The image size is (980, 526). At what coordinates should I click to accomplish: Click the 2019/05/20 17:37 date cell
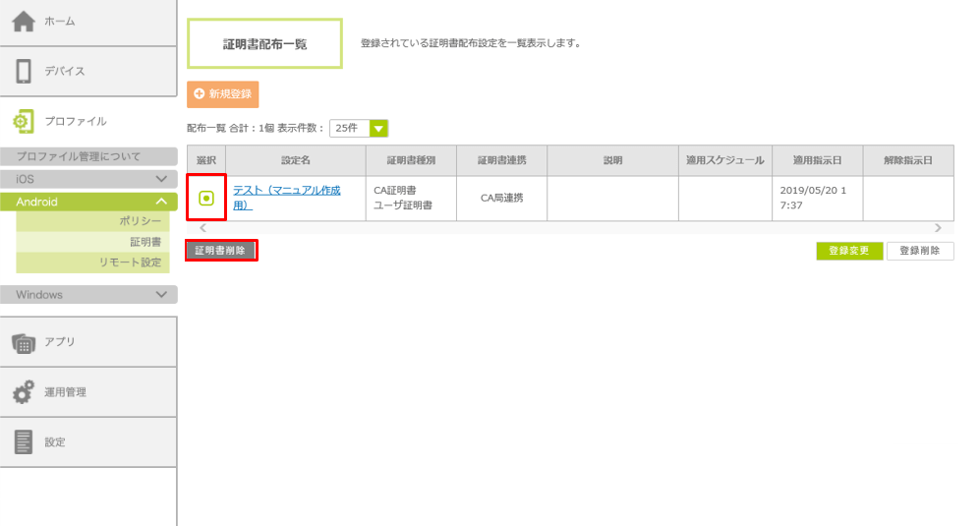click(x=818, y=199)
